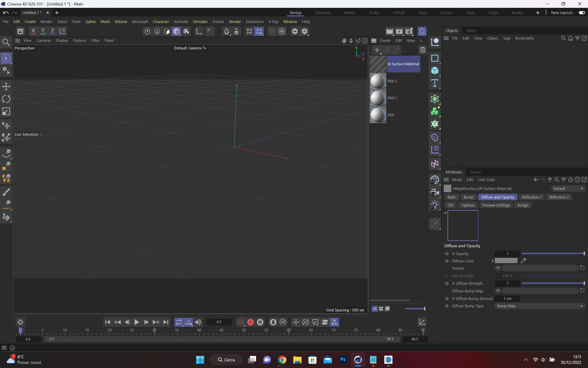
Task: Select the Mat.2 material thumbnail
Action: click(378, 81)
